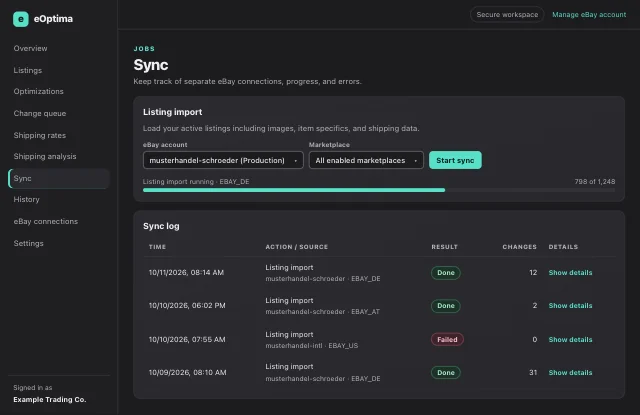The width and height of the screenshot is (640, 415).
Task: Show details for 10/09/2026 08:10 AM import
Action: (x=570, y=373)
